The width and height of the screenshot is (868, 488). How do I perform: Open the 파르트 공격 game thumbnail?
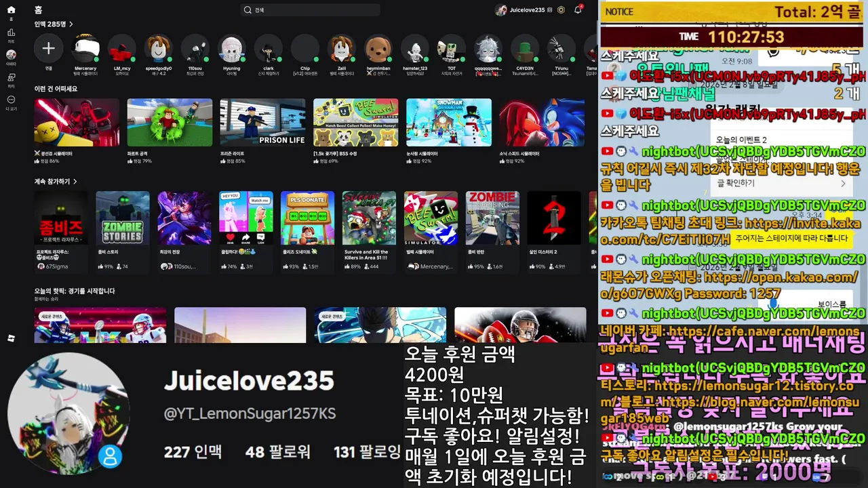coord(170,123)
